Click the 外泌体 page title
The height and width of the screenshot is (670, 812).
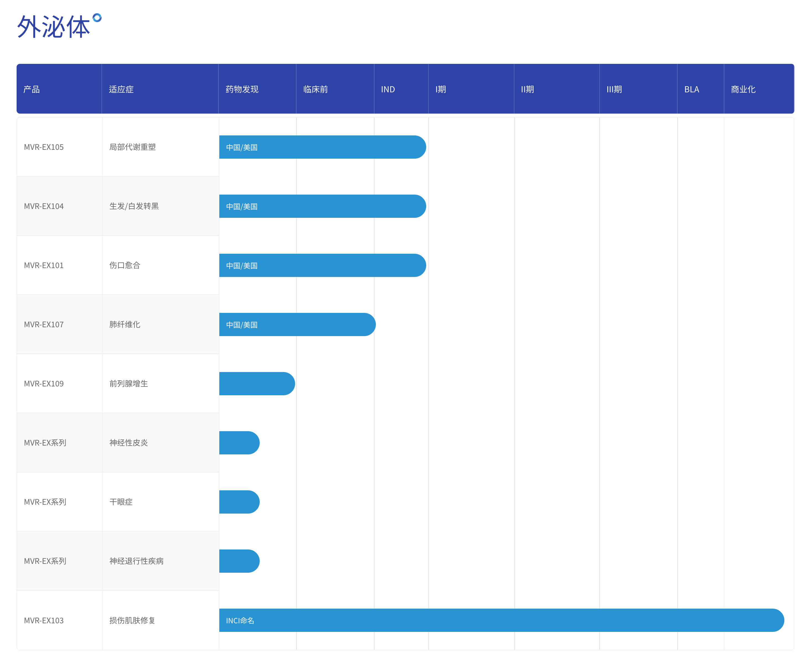click(x=53, y=27)
